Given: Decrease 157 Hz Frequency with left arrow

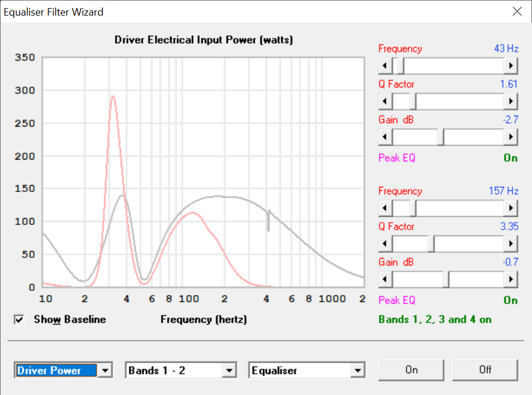Looking at the screenshot, I should 385,208.
